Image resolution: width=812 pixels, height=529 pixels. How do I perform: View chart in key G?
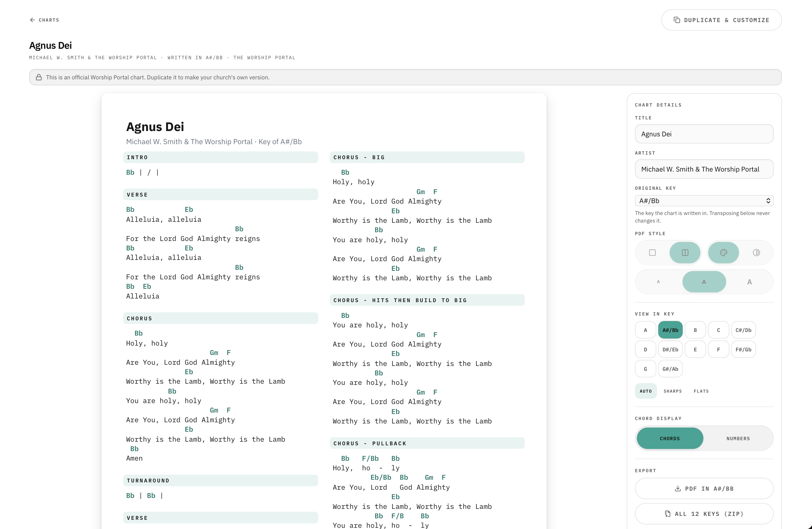click(645, 369)
